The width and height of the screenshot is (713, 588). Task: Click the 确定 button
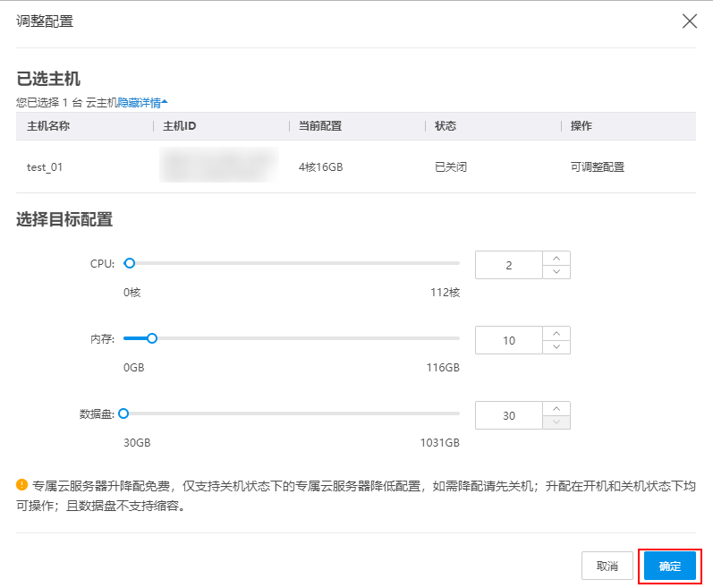click(x=669, y=567)
